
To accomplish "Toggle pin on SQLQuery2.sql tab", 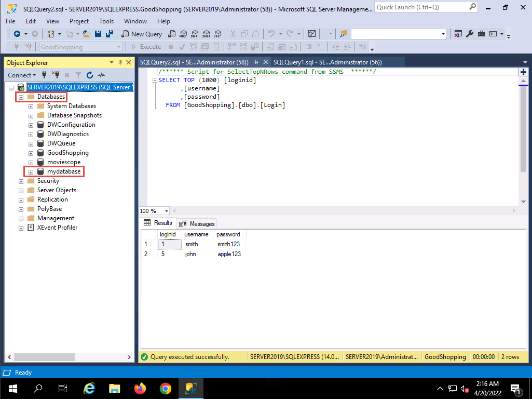I will 256,62.
